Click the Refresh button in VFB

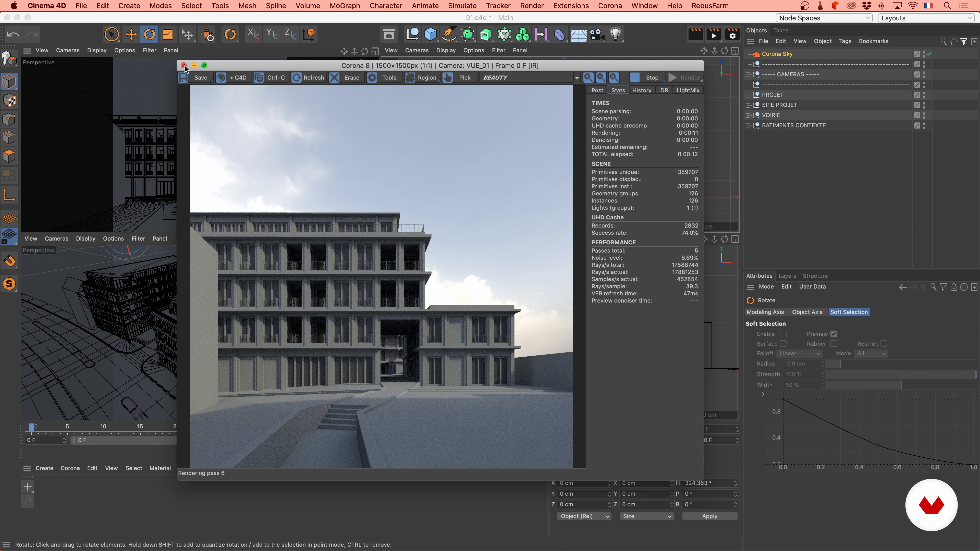309,78
